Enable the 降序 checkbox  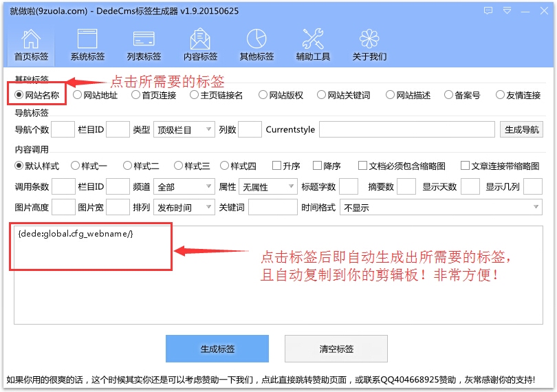327,166
